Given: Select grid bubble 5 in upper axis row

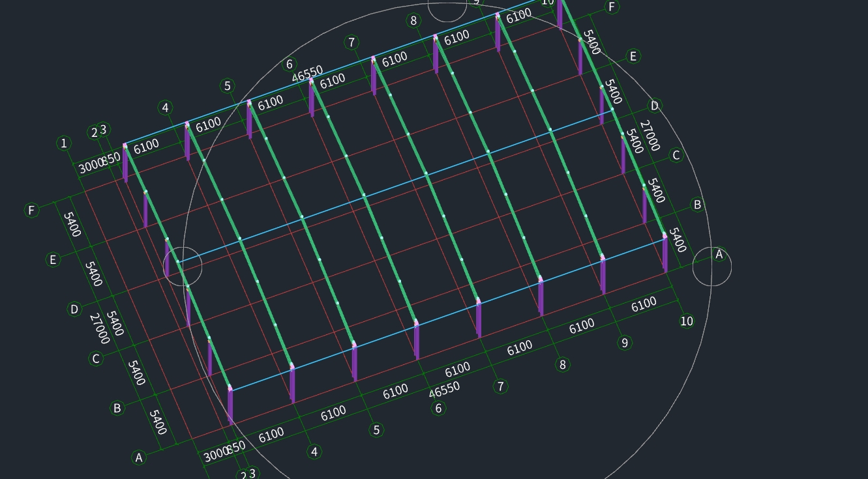Looking at the screenshot, I should click(228, 86).
